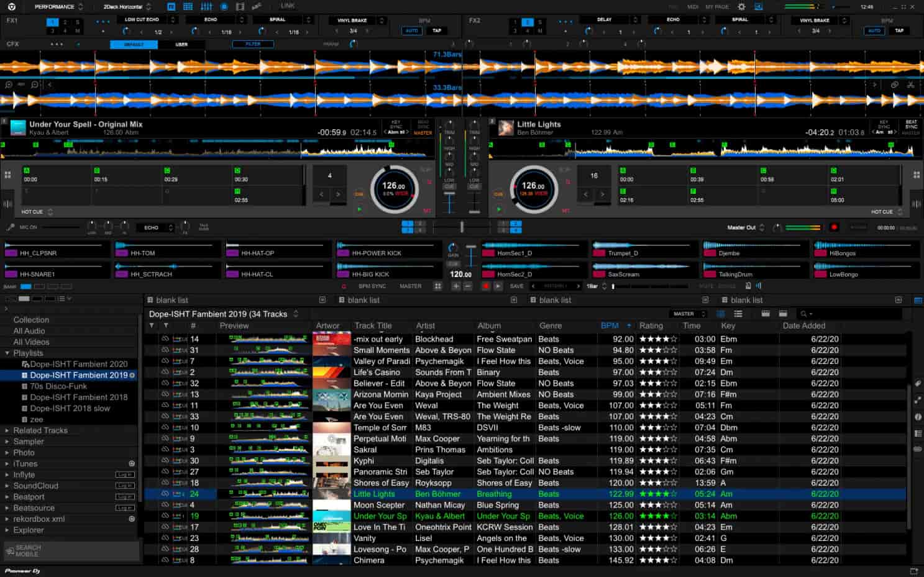Click the sampler speaker output icon

pos(758,286)
